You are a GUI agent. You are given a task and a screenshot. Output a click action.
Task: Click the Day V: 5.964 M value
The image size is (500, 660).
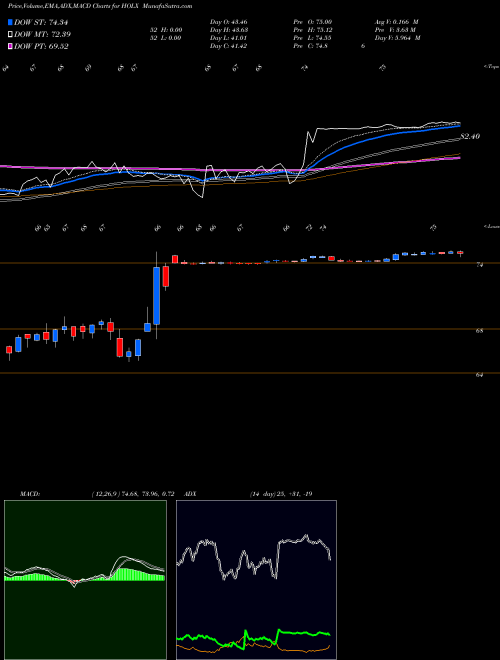click(397, 38)
